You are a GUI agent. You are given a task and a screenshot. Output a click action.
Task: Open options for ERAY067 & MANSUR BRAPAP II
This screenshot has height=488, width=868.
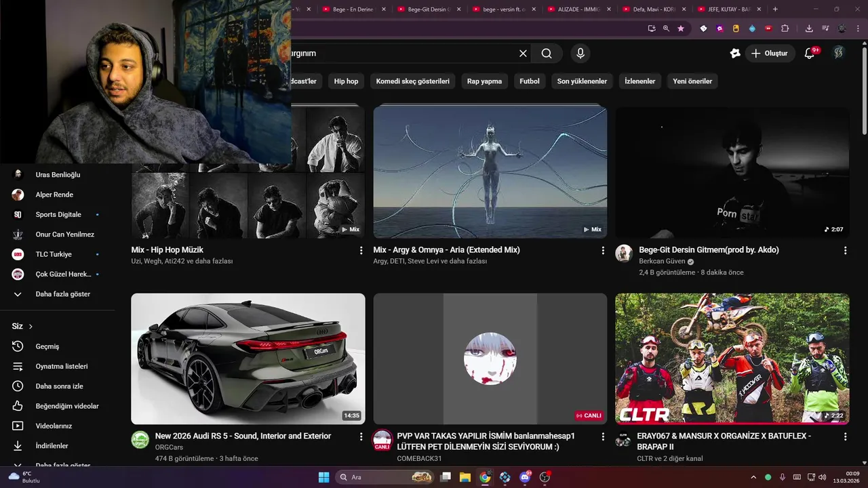[845, 437]
